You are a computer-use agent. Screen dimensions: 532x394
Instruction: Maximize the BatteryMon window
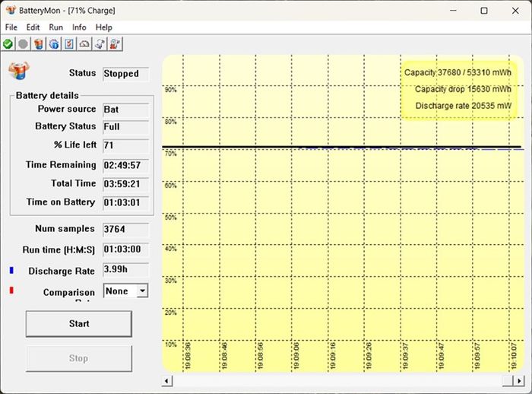point(484,11)
